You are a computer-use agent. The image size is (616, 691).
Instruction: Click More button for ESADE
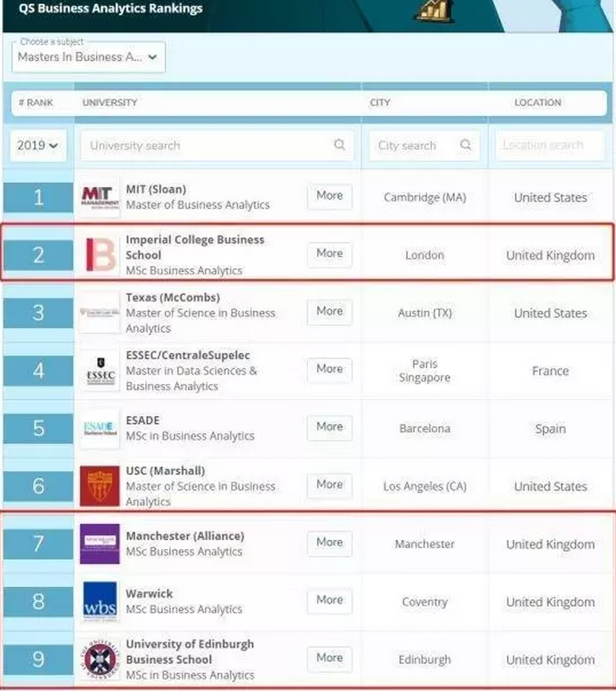point(330,427)
